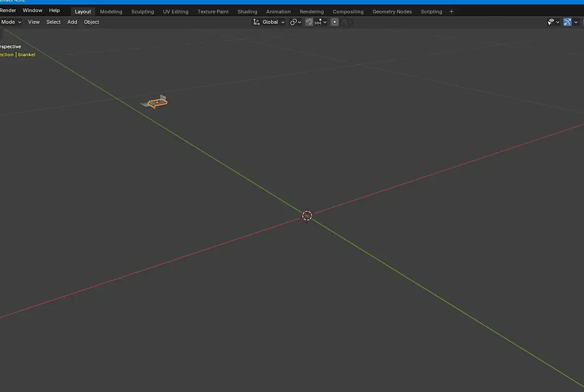The image size is (584, 392).
Task: Select the orange-outlined blanket object
Action: click(x=157, y=102)
